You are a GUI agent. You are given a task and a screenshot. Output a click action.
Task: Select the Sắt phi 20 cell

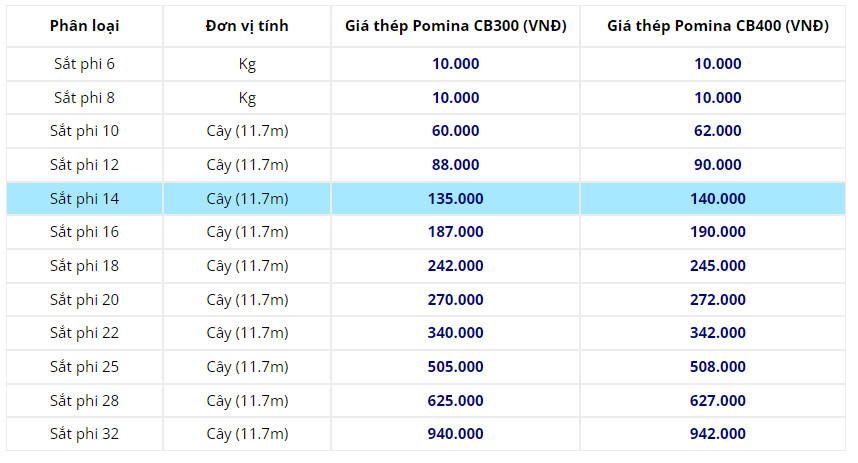84,299
